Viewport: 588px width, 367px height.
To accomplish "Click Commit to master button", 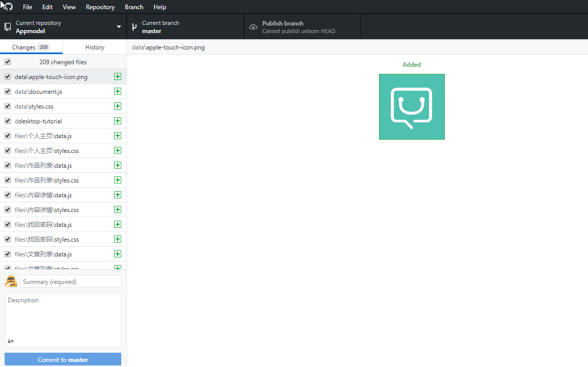I will [63, 359].
